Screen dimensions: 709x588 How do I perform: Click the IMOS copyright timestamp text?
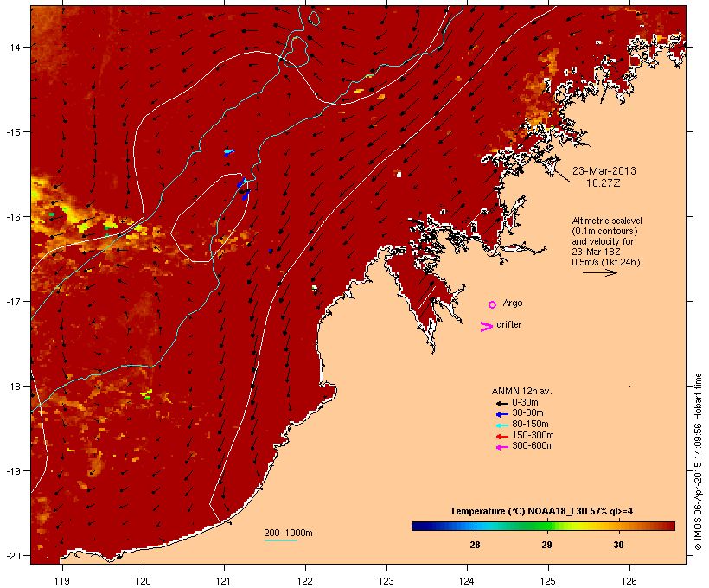tap(698, 462)
